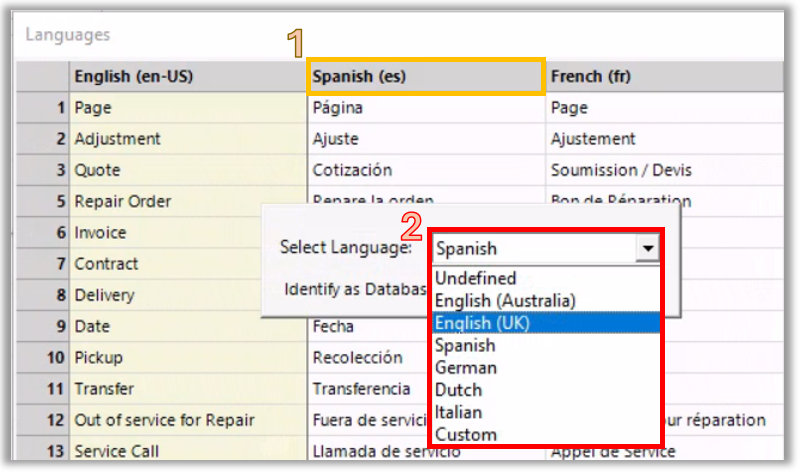Select the Cotización translation cell
This screenshot has height=475, width=802.
[425, 170]
